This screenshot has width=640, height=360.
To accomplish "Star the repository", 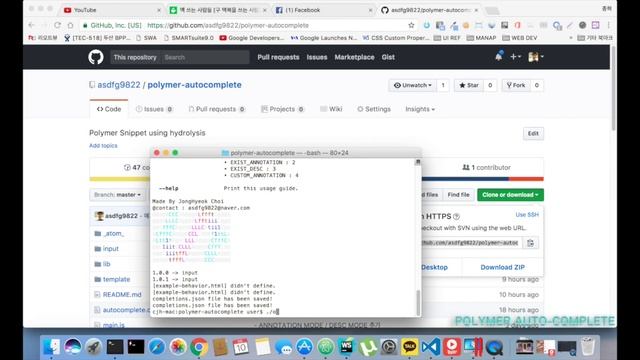I will pos(469,85).
